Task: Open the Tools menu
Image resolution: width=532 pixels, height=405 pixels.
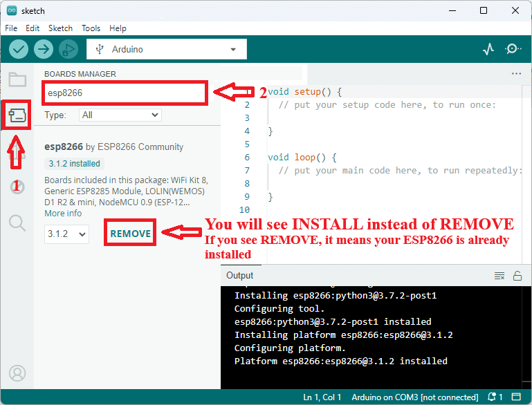Action: tap(91, 28)
